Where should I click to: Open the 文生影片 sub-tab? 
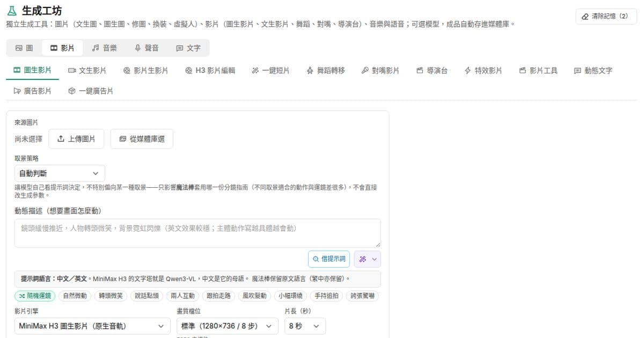[87, 70]
